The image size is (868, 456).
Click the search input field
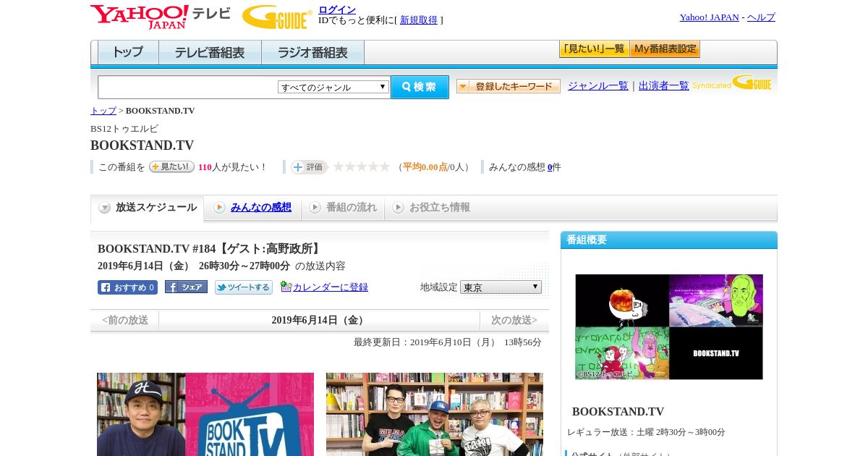[x=188, y=87]
